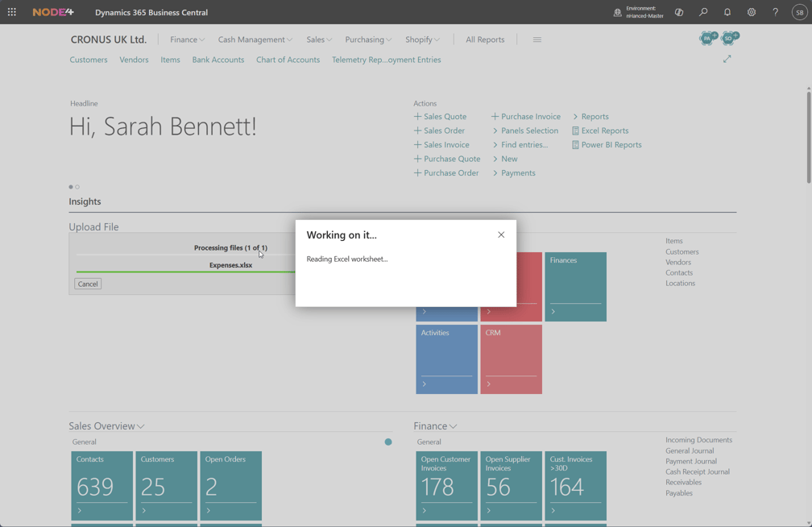812x527 pixels.
Task: Click the Excel Reports document icon
Action: click(x=575, y=131)
